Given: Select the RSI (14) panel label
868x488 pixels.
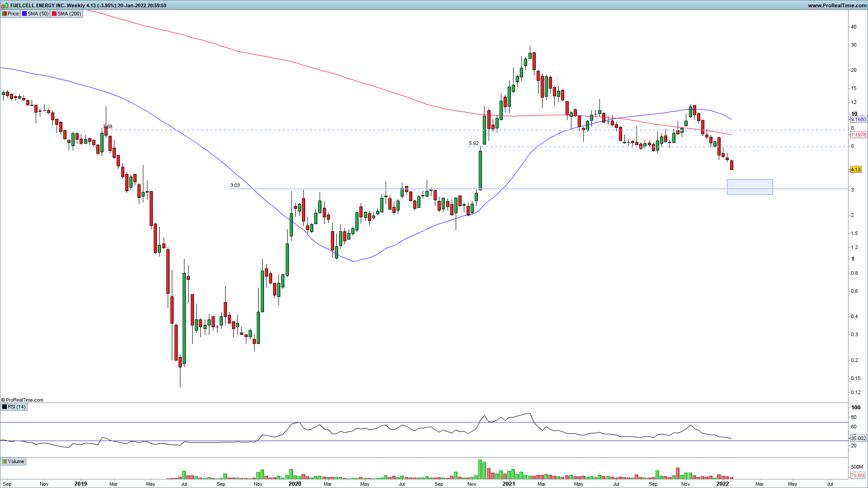Looking at the screenshot, I should (17, 407).
